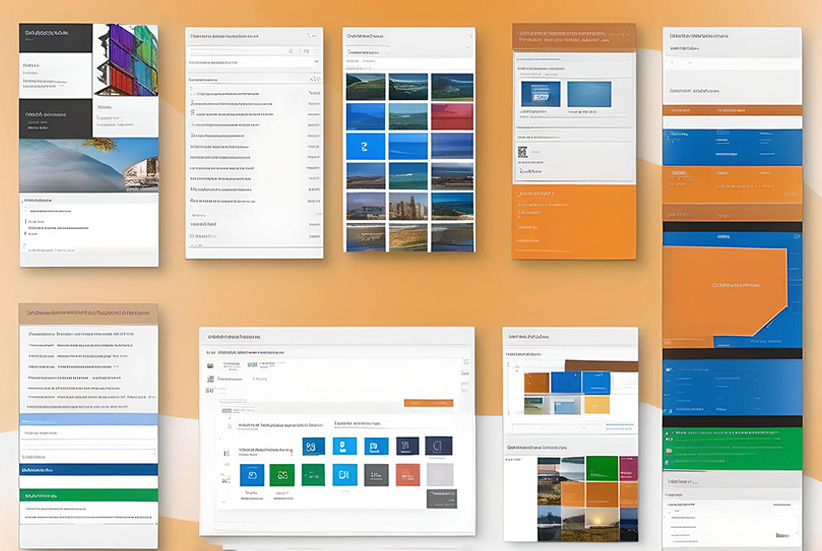Open the red-tinted photo in the gallery grid

[452, 116]
